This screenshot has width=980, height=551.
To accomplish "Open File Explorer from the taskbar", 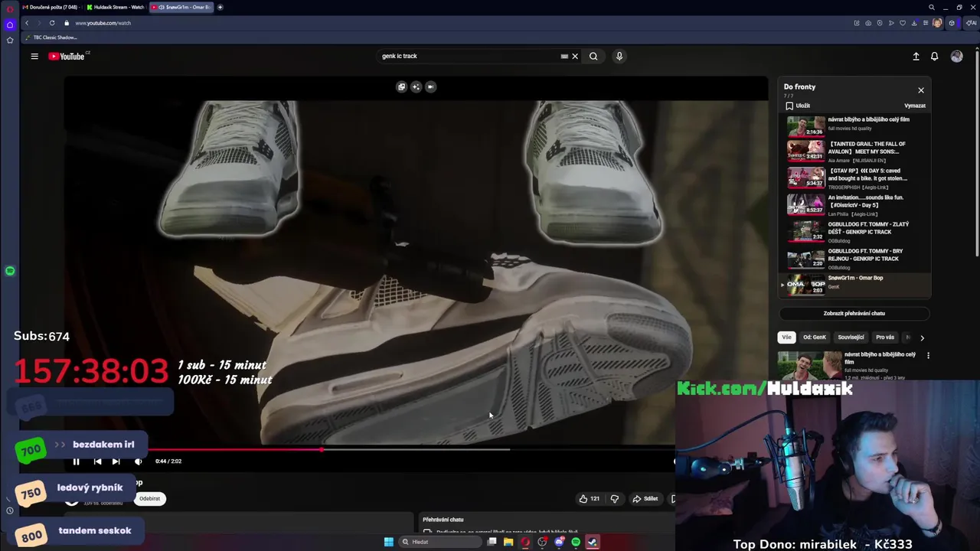I will (x=508, y=542).
